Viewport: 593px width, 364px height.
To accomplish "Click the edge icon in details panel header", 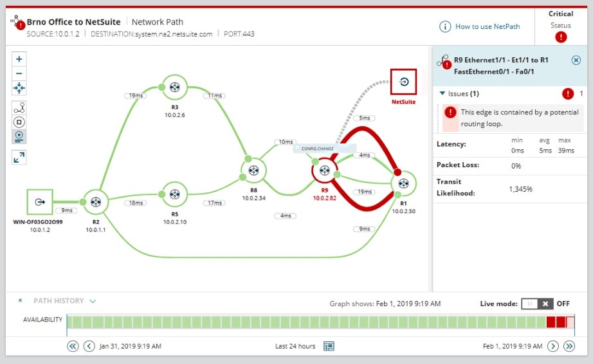I will point(444,62).
